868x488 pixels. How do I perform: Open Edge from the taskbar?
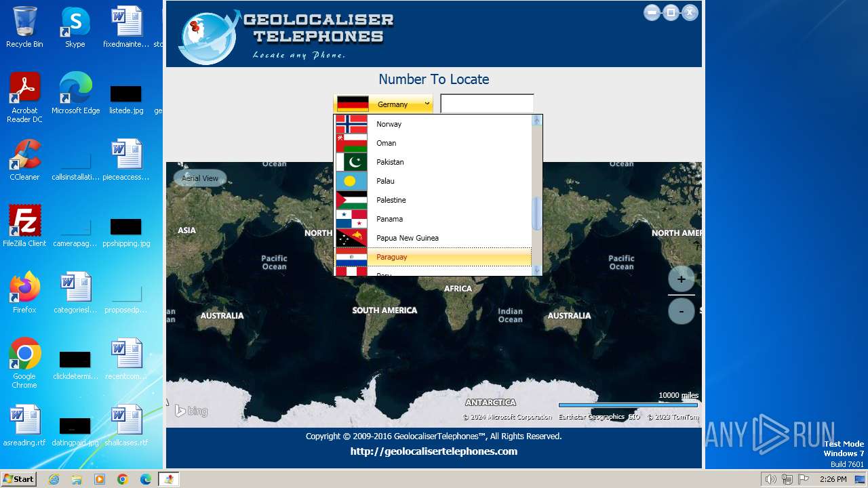[x=146, y=479]
